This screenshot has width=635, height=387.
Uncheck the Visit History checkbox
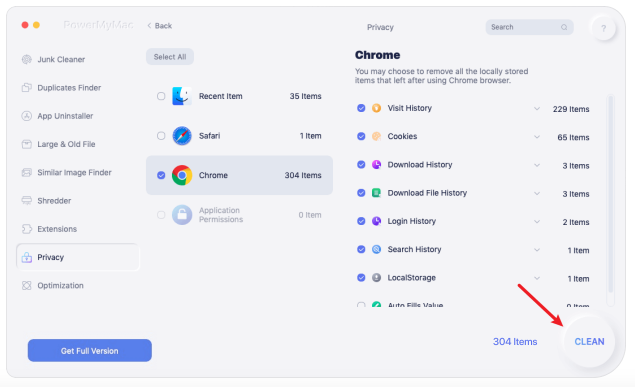pyautogui.click(x=361, y=108)
